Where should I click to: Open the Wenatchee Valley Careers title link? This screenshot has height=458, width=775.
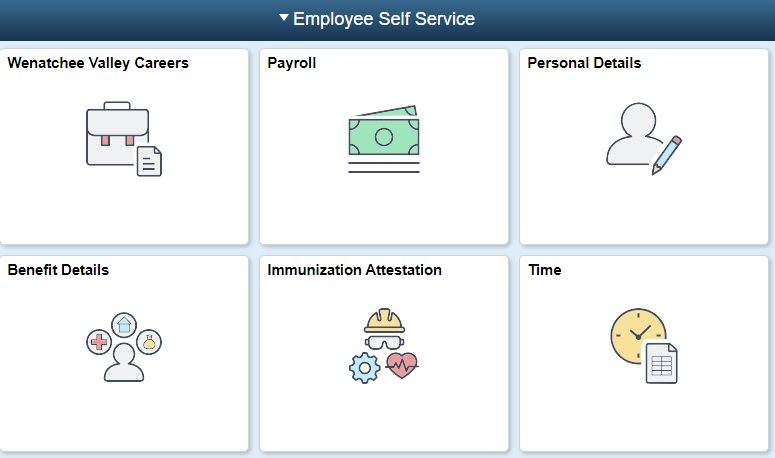tap(98, 63)
